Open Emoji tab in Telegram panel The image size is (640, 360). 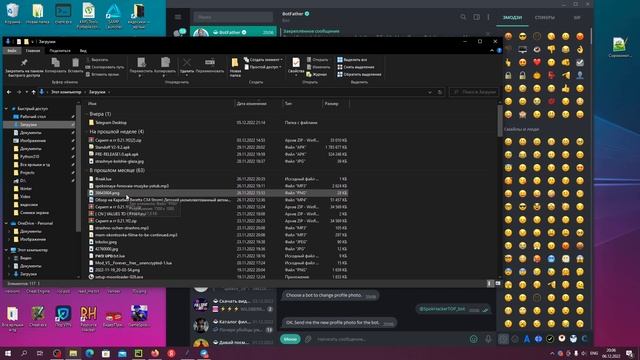click(512, 18)
